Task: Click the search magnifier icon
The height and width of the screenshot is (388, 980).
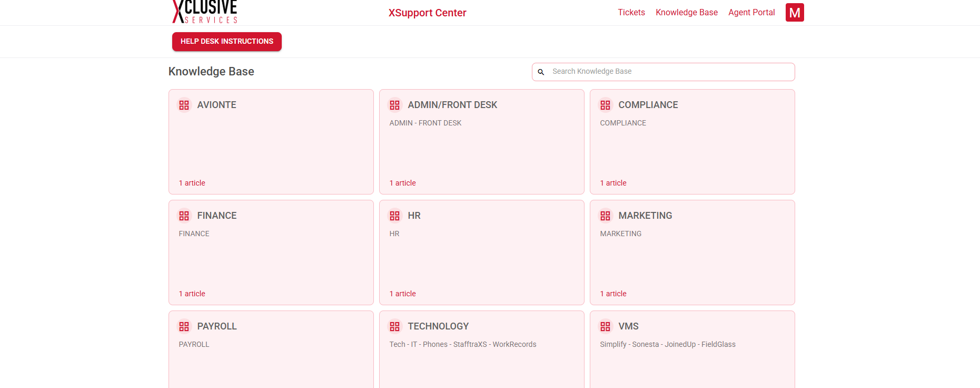Action: [541, 72]
